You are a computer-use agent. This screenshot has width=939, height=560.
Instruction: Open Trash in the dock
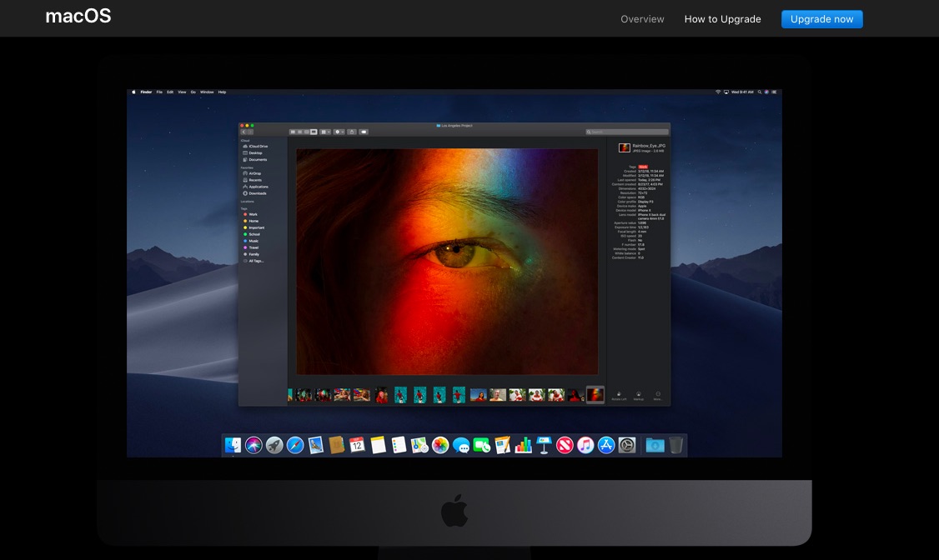coord(675,446)
